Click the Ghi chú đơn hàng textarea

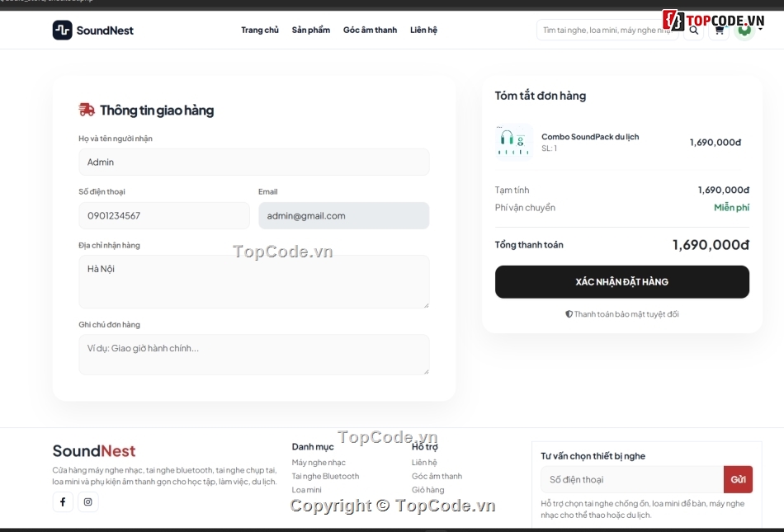point(254,355)
